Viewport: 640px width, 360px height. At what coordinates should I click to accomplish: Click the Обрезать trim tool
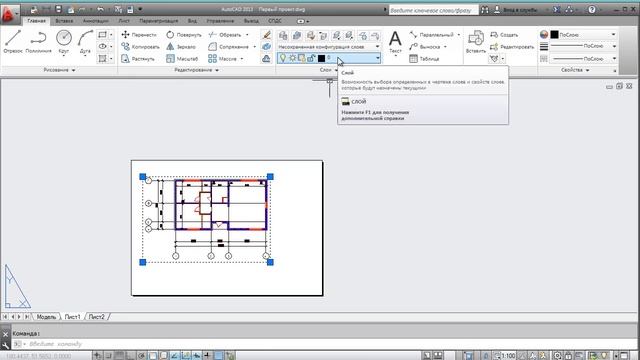(x=225, y=35)
